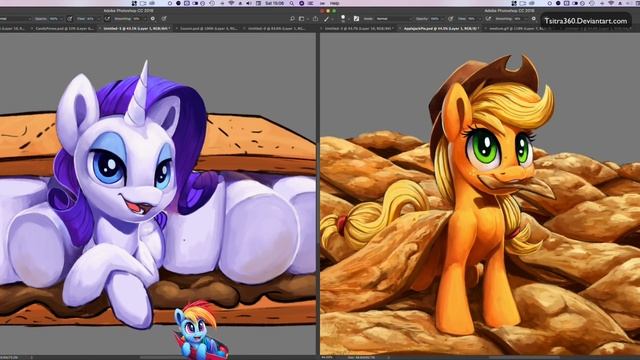The height and width of the screenshot is (360, 640).
Task: Click the search icon in left window
Action: [292, 19]
